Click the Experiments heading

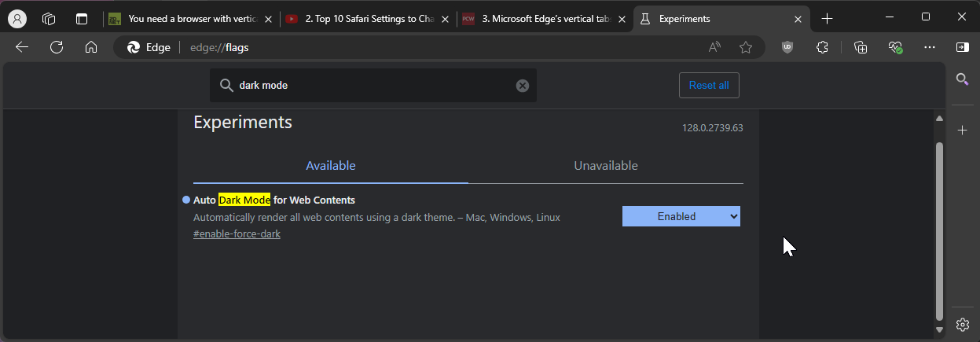[x=243, y=122]
